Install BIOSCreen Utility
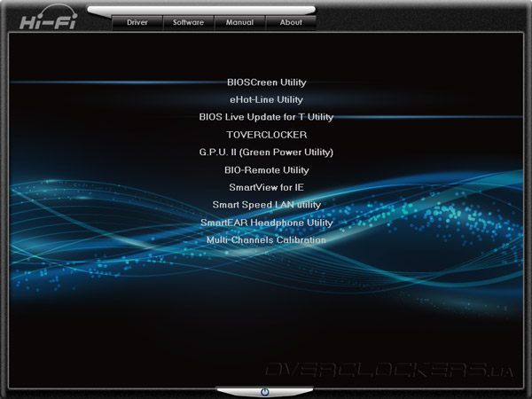The height and width of the screenshot is (399, 532). click(267, 82)
